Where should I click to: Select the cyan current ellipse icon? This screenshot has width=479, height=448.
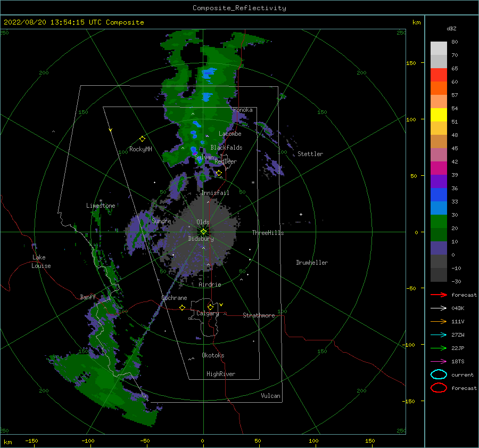coord(439,374)
